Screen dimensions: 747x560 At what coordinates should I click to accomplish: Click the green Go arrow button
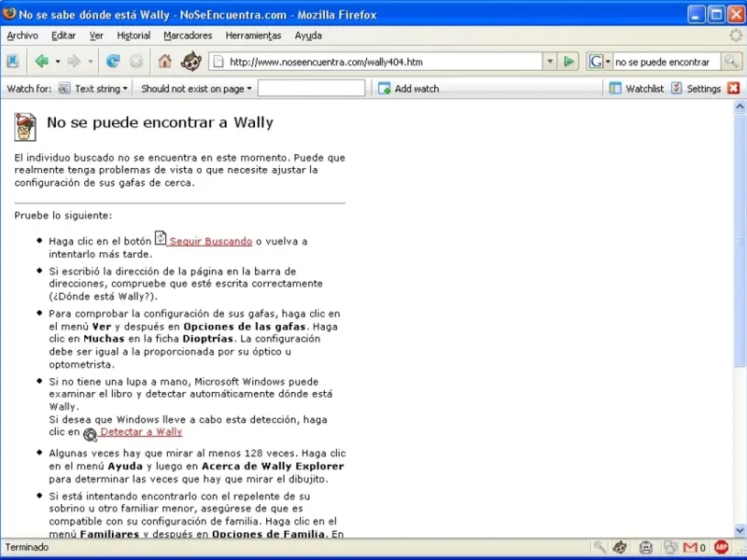pos(569,62)
